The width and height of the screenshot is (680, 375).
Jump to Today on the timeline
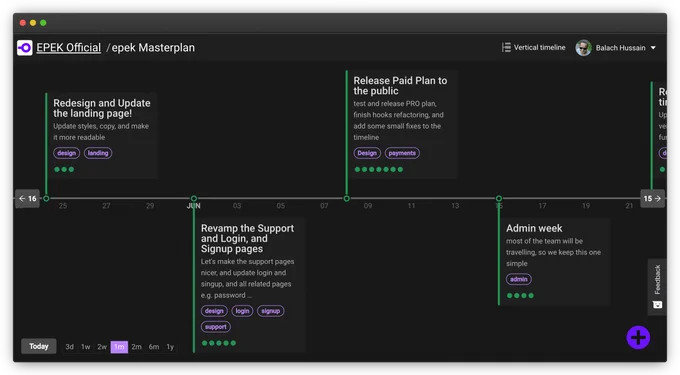click(x=39, y=346)
